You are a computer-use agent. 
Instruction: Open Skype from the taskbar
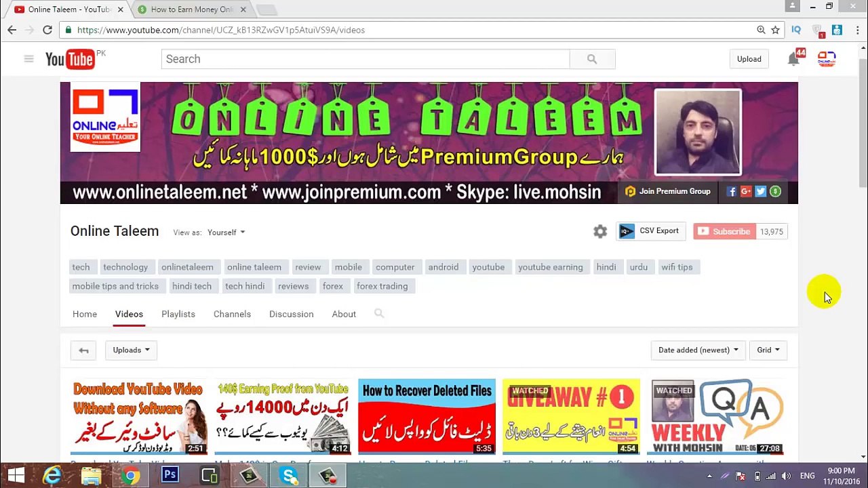(289, 475)
